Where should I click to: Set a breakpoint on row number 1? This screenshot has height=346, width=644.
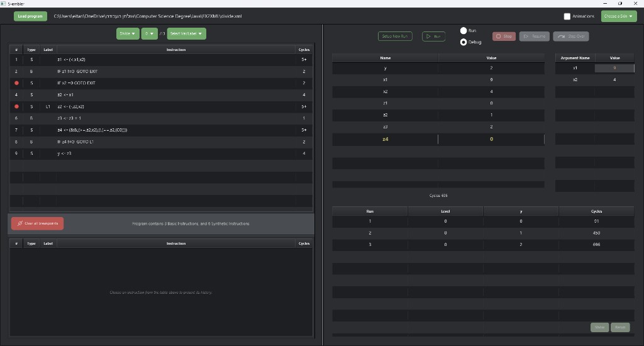(16, 60)
